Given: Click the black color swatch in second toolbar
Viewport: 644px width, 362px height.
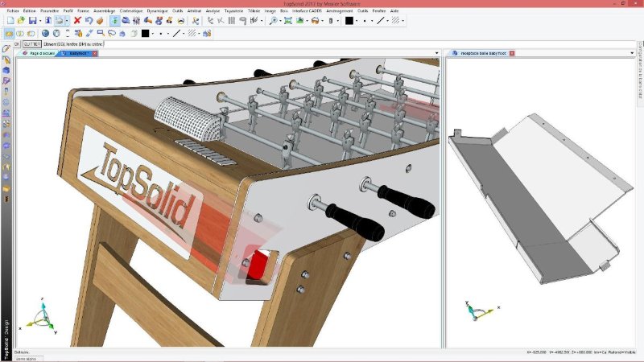Looking at the screenshot, I should [146, 34].
